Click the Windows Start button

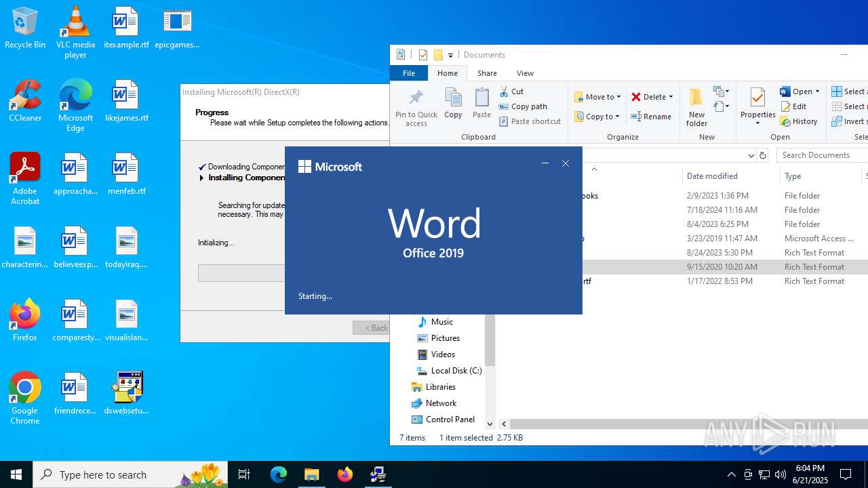[16, 474]
